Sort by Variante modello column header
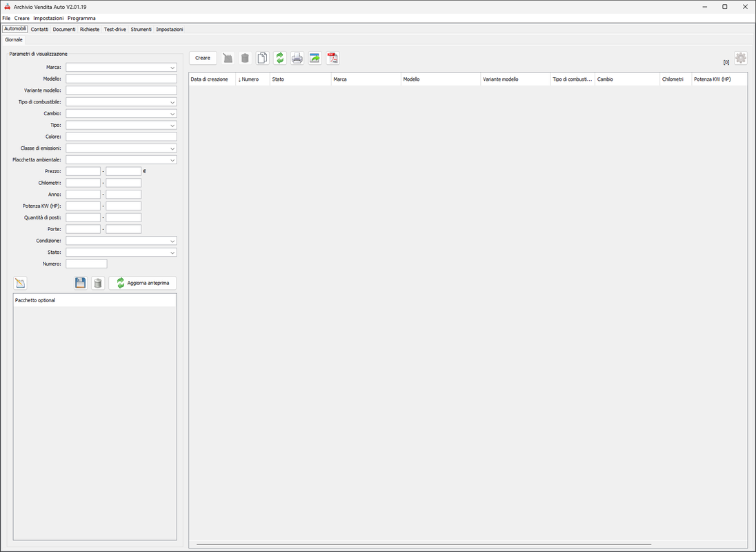Viewport: 756px width, 552px height. click(x=515, y=79)
